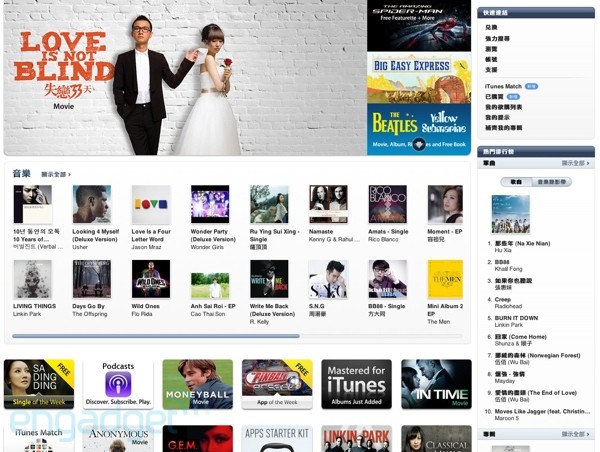Expand 顯示全部 next to 音樂 heading
Viewport: 600px width, 452px height.
56,175
